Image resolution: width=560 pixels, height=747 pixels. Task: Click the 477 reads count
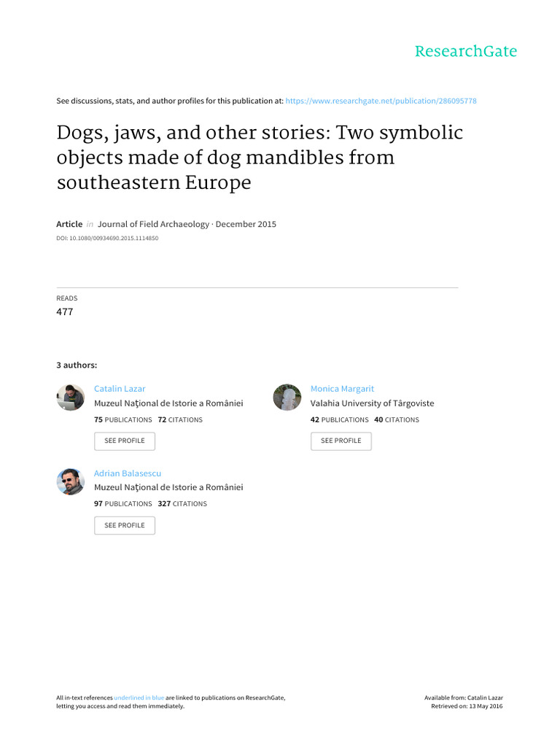pyautogui.click(x=65, y=312)
